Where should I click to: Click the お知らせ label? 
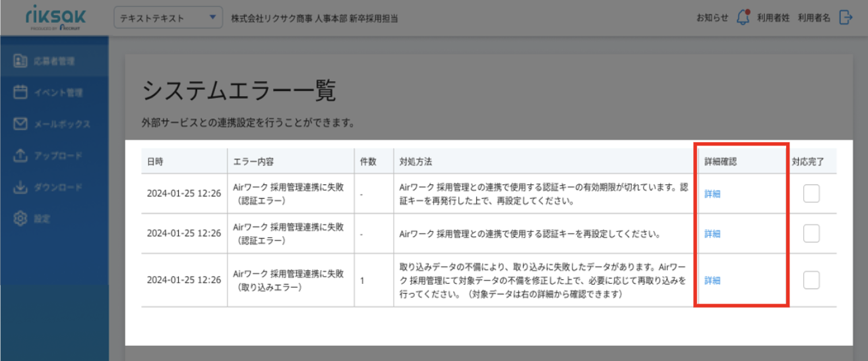coord(712,18)
